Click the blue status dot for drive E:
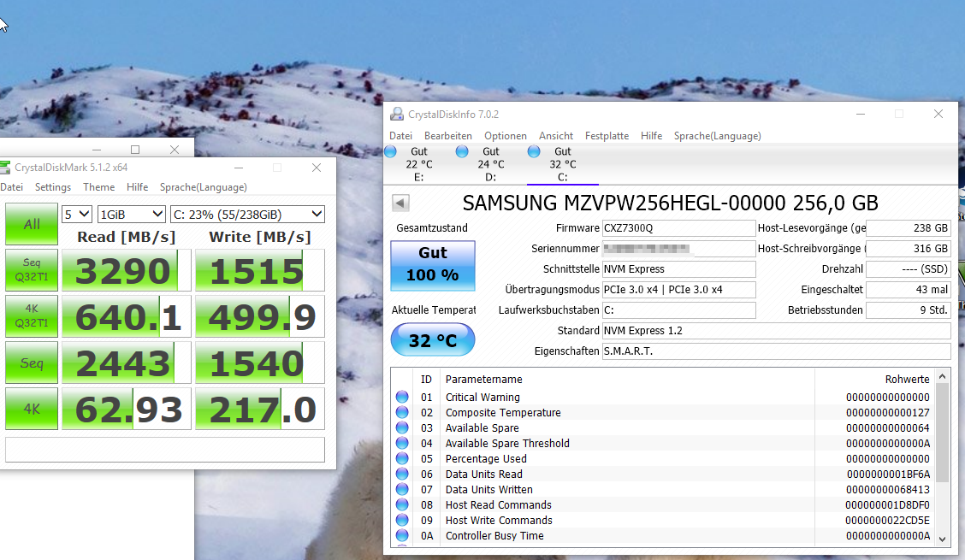The height and width of the screenshot is (560, 965). [390, 151]
